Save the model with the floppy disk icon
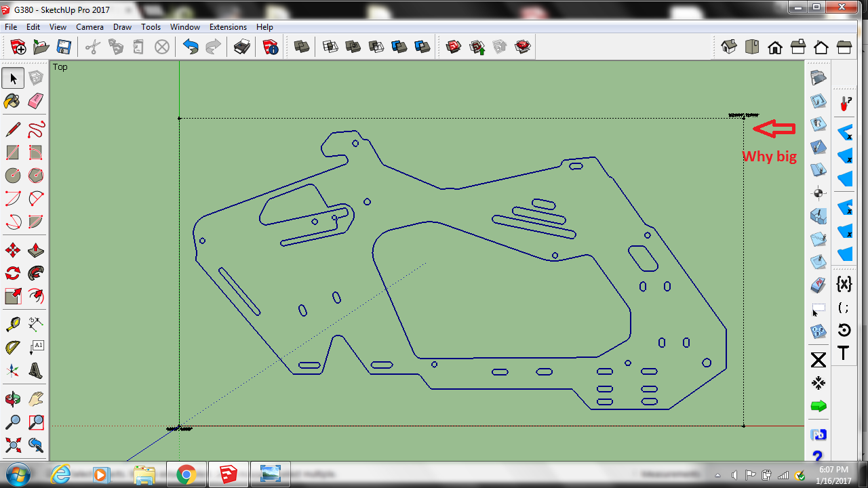This screenshot has width=868, height=488. pyautogui.click(x=64, y=47)
